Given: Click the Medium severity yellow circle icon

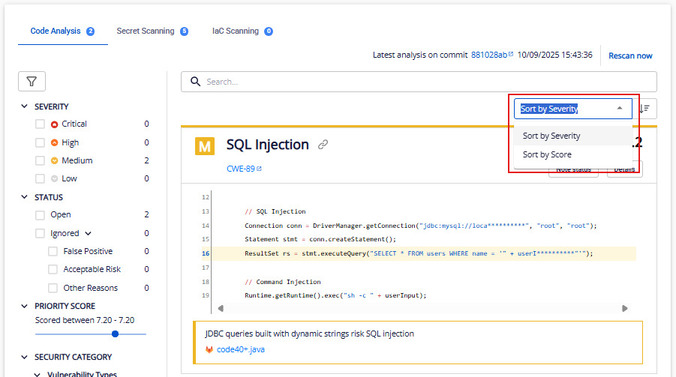Looking at the screenshot, I should click(54, 160).
